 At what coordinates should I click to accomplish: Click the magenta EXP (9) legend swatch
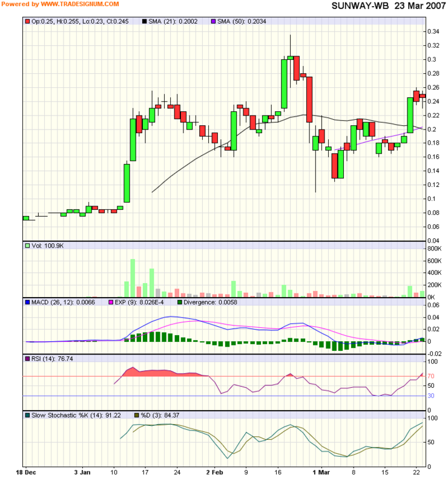tap(111, 302)
